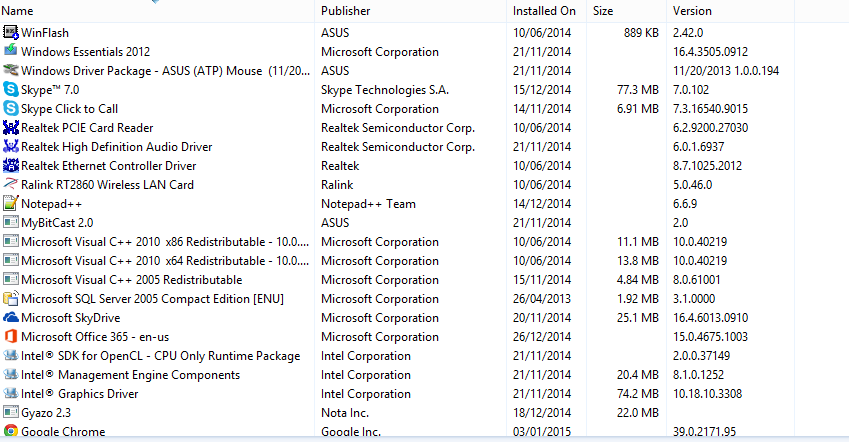Select the Microsoft Office 365 icon
The height and width of the screenshot is (442, 849).
tap(11, 337)
